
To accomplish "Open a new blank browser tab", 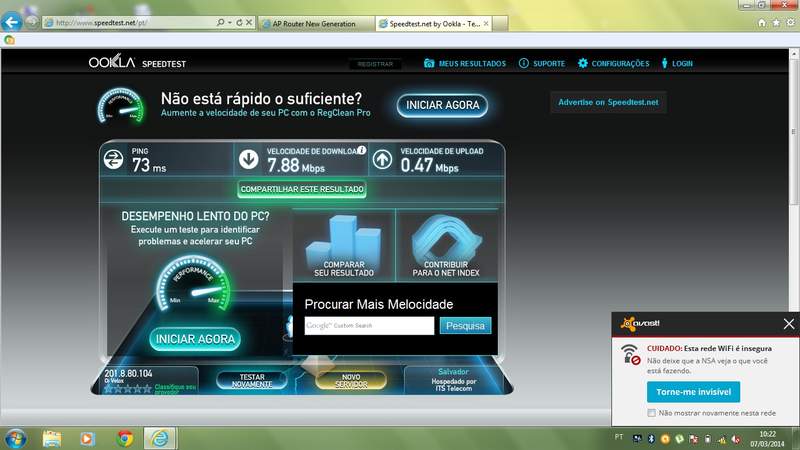I will coord(500,23).
